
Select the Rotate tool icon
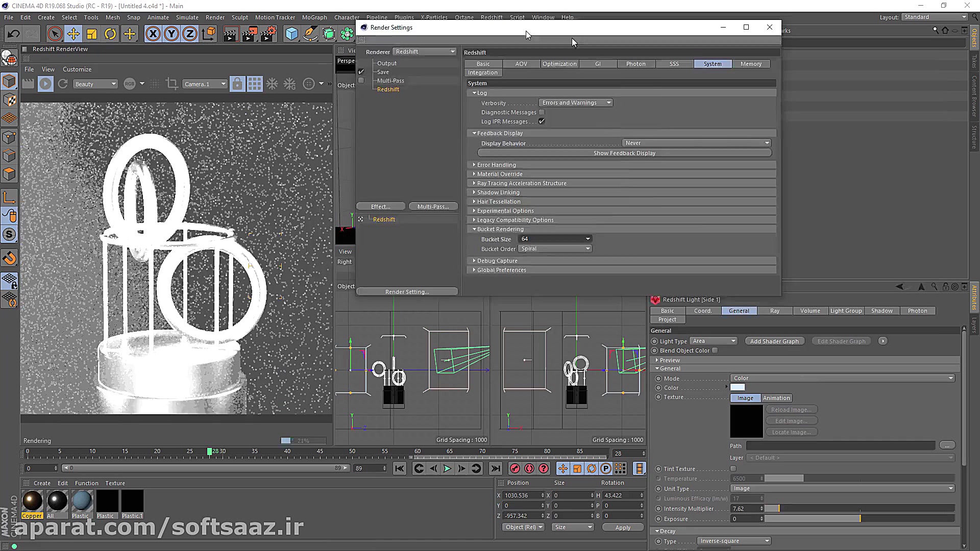point(110,34)
